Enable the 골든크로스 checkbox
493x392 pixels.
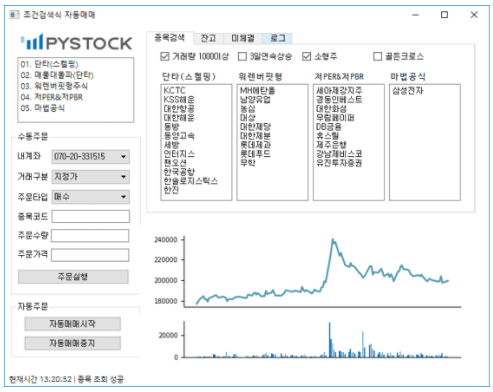pyautogui.click(x=377, y=57)
